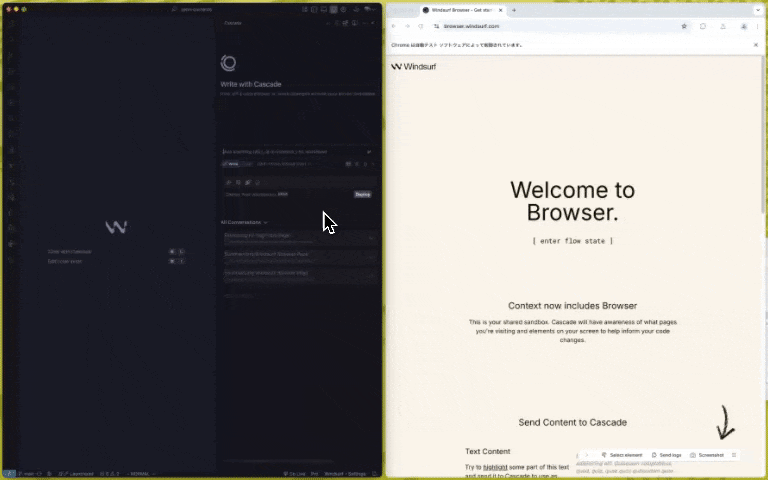The image size is (768, 480).
Task: Go back in Chrome browser
Action: 394,26
